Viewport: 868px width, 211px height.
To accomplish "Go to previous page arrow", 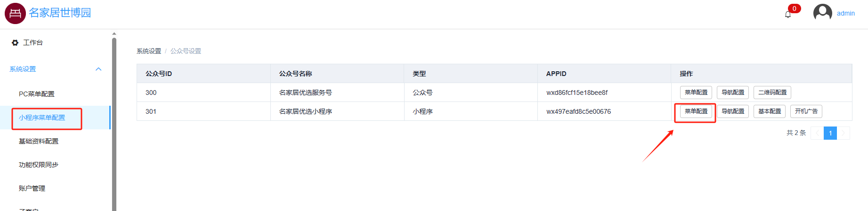I will click(x=817, y=133).
